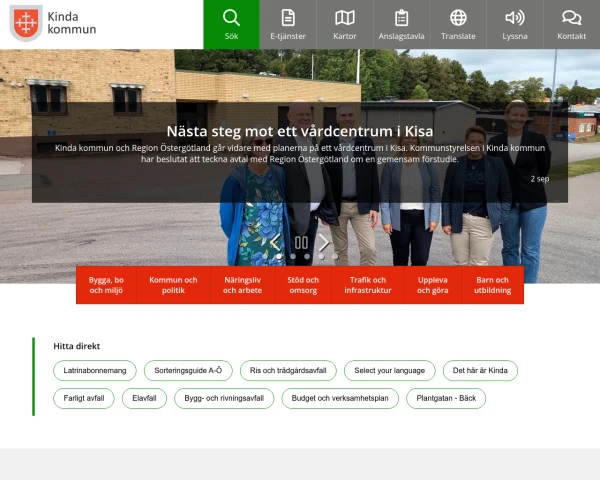Screen dimensions: 600x480
Task: Open the Sök search button
Action: (232, 24)
